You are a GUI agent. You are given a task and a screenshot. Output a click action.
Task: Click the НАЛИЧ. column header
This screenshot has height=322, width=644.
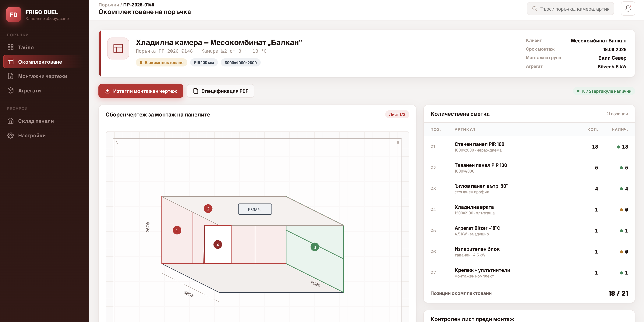(x=620, y=129)
